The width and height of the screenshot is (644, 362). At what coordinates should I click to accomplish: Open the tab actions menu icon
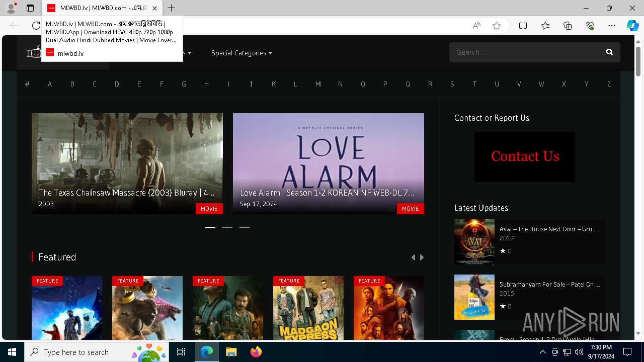tap(30, 8)
